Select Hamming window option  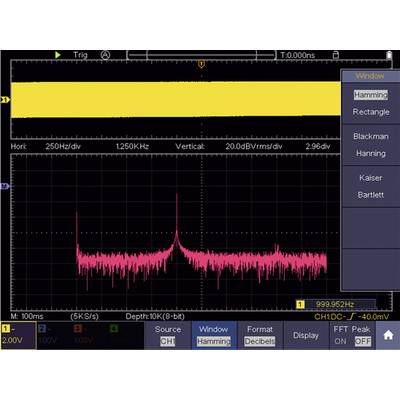(371, 95)
